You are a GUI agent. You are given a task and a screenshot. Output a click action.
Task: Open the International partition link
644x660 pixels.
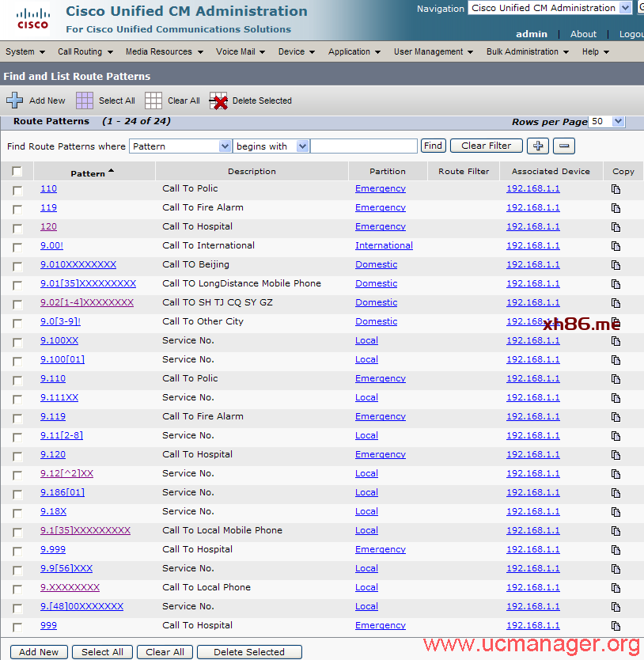coord(384,245)
